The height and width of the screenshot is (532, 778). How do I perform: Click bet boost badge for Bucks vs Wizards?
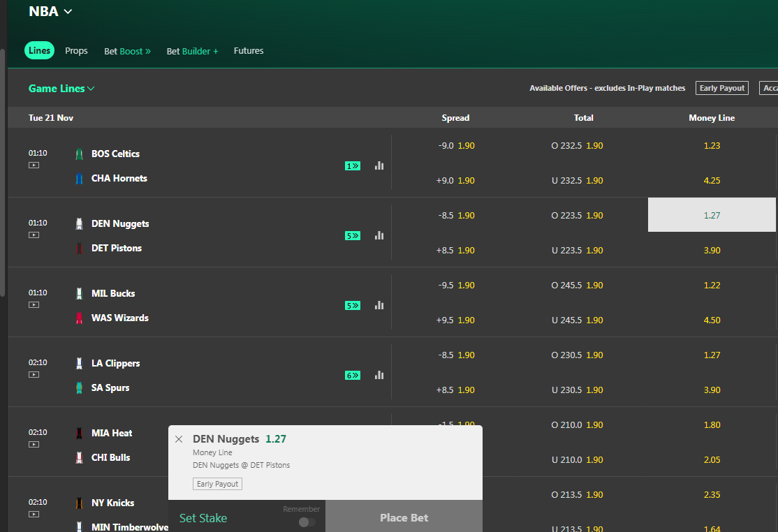(353, 306)
